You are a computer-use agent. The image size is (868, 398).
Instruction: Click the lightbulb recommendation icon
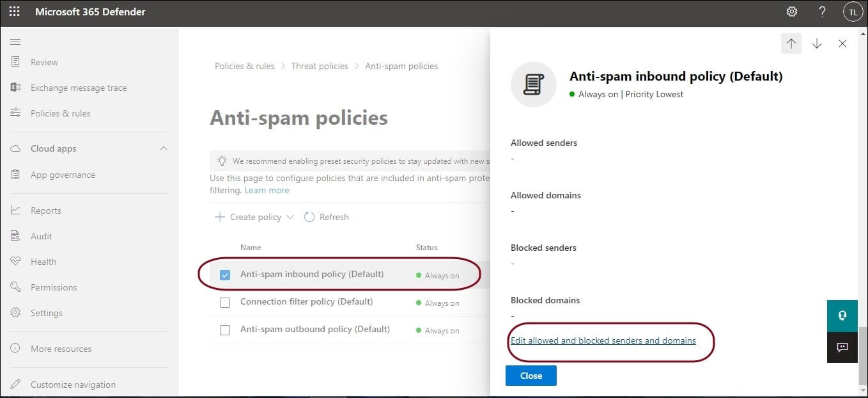point(222,161)
